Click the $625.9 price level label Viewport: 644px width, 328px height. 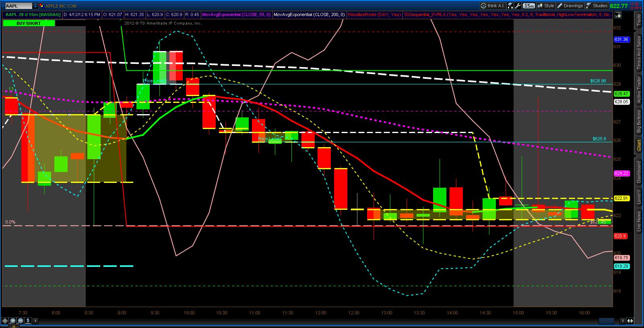(x=599, y=139)
